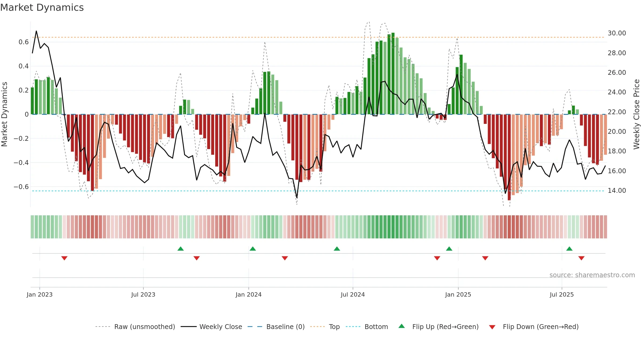The width and height of the screenshot is (644, 362).
Task: Click the Jul 2023 x-axis label
Action: [x=143, y=294]
